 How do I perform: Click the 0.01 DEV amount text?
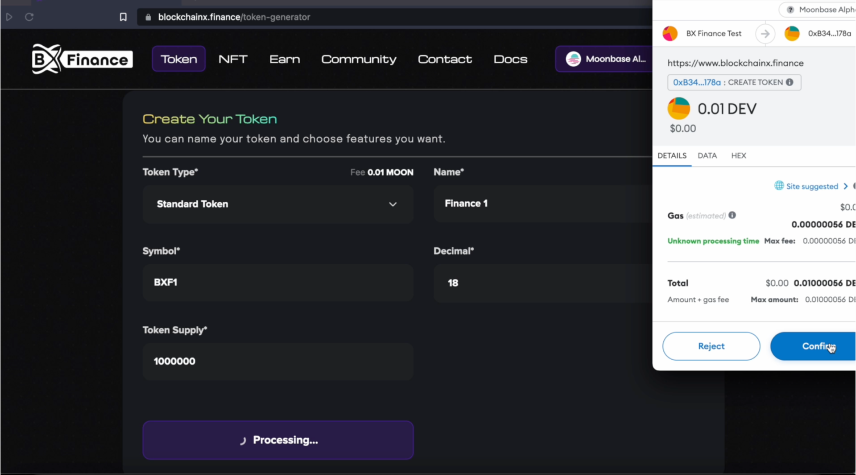[x=727, y=109]
